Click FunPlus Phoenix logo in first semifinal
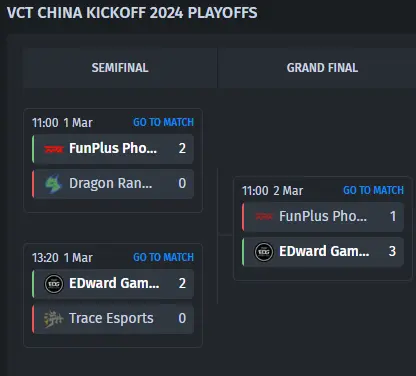The width and height of the screenshot is (416, 376). tap(54, 149)
